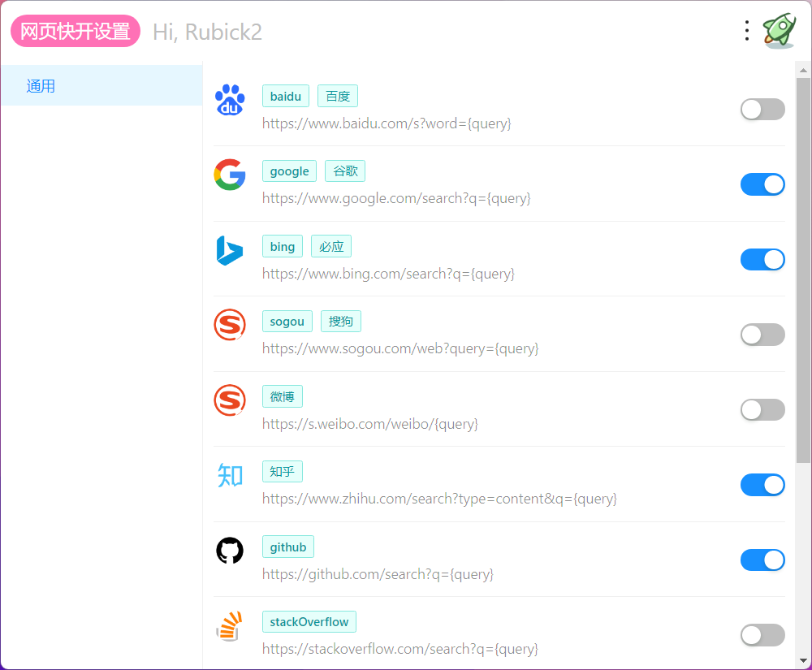Click the 微博 keyword tag
Screen dimensions: 812x670
click(283, 396)
